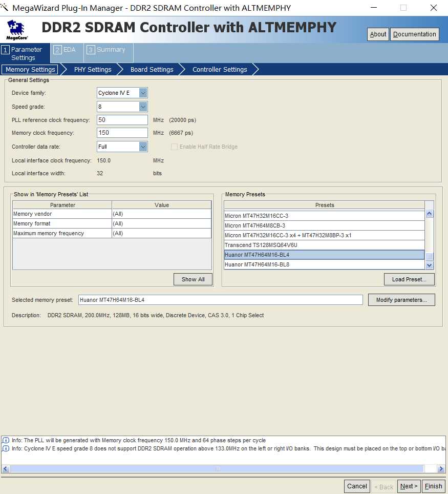The width and height of the screenshot is (448, 494).
Task: Open the Documentation button
Action: coord(415,34)
